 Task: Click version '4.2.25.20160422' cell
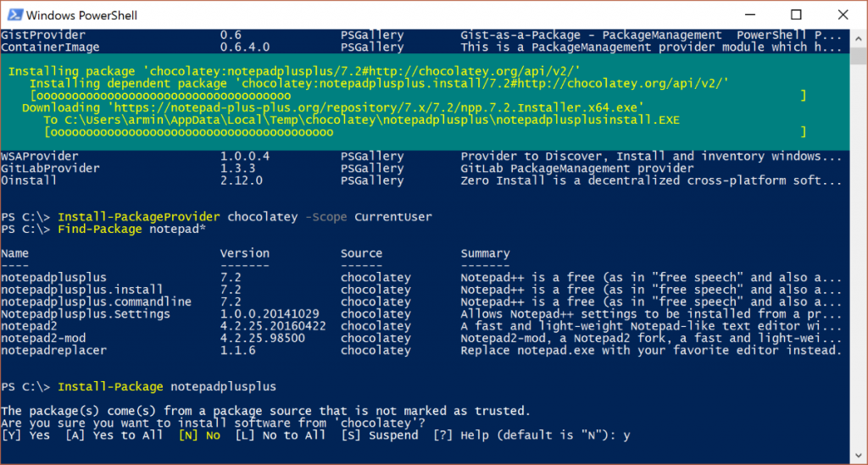(x=273, y=325)
